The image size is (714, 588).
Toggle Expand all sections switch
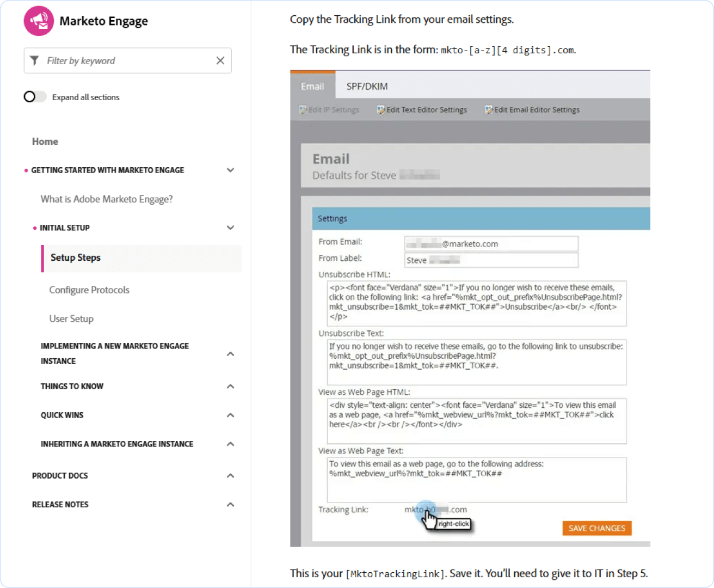(35, 97)
